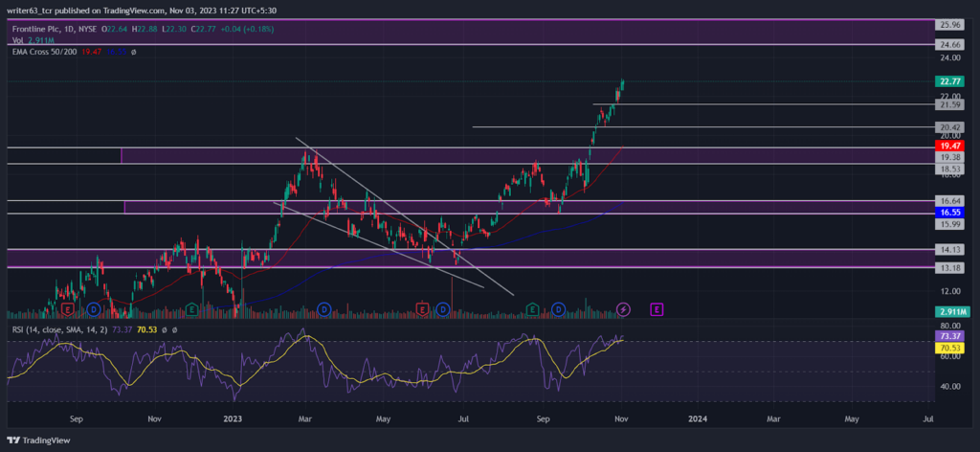Click the dividend D marker of September 2023
This screenshot has width=980, height=452.
tap(558, 309)
